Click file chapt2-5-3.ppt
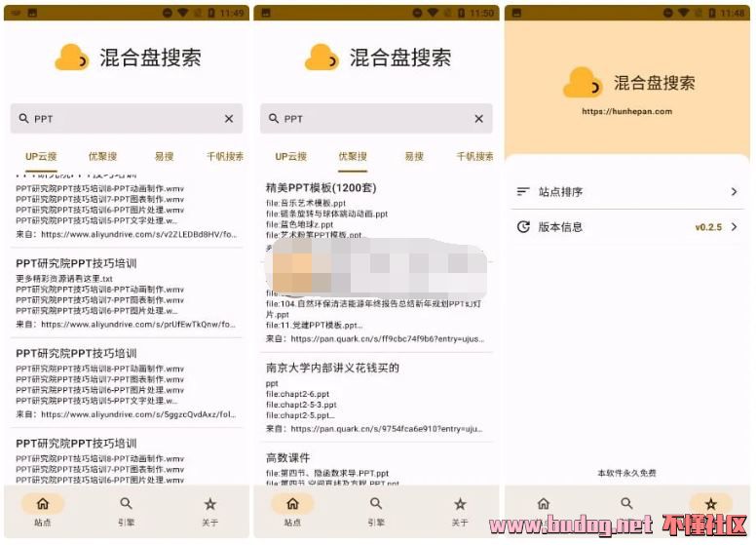Viewport: 756px width, 545px height. (x=301, y=405)
